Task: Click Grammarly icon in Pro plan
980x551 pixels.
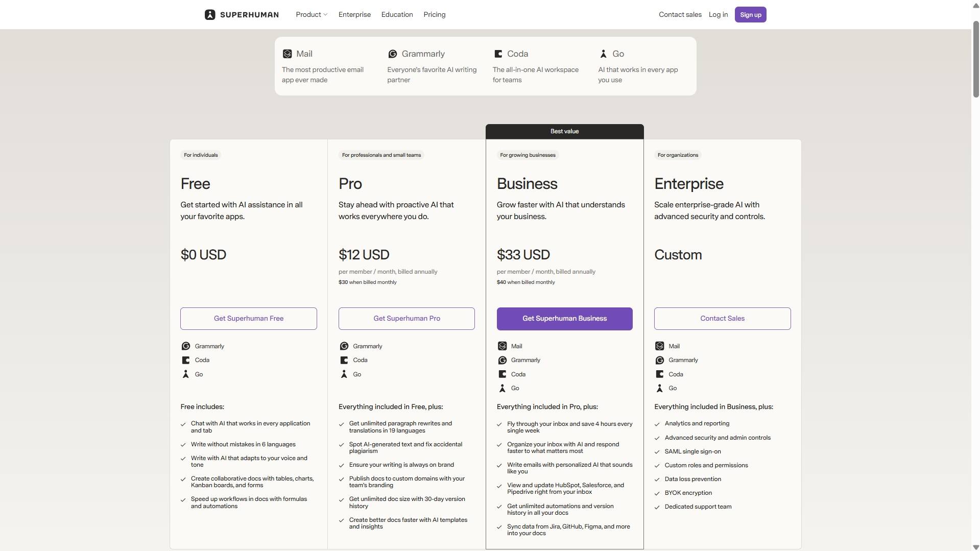Action: click(344, 346)
